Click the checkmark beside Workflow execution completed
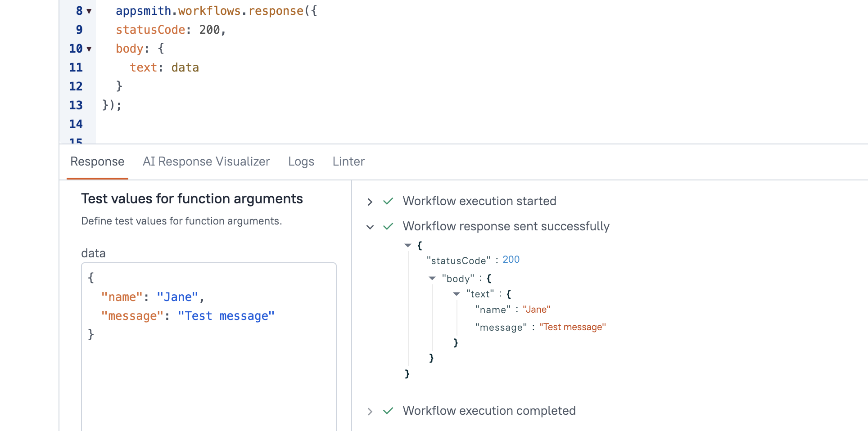This screenshot has width=868, height=431. point(388,411)
